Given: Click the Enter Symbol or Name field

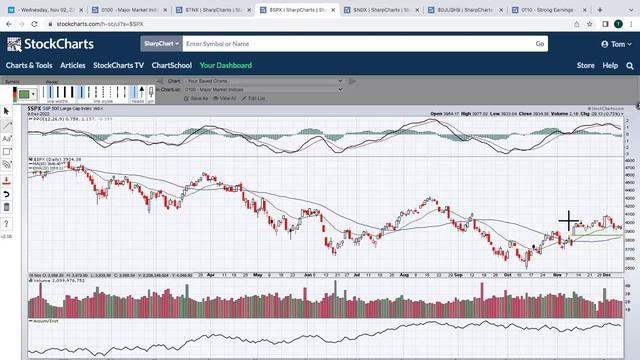Looking at the screenshot, I should (x=358, y=44).
